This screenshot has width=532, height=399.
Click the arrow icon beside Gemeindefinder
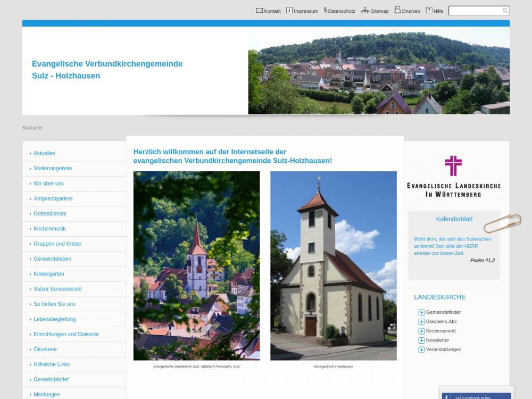(421, 312)
